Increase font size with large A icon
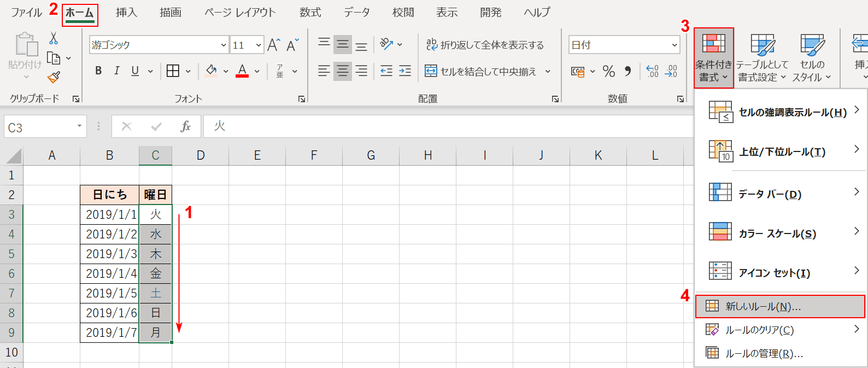Viewport: 868px width, 368px height. (x=274, y=45)
